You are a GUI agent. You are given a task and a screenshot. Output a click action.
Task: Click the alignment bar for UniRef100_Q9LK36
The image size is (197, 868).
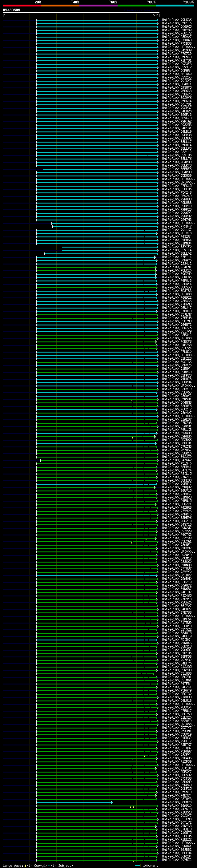pyautogui.click(x=97, y=20)
